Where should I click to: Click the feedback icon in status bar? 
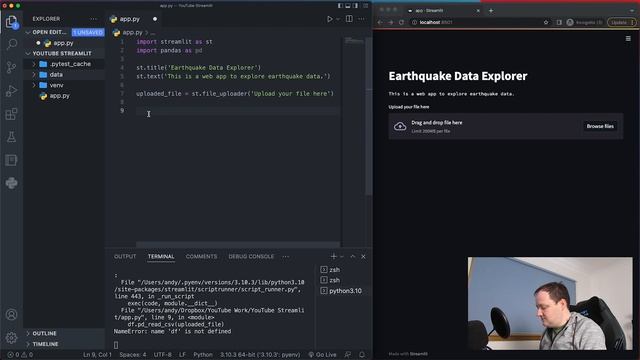point(348,355)
